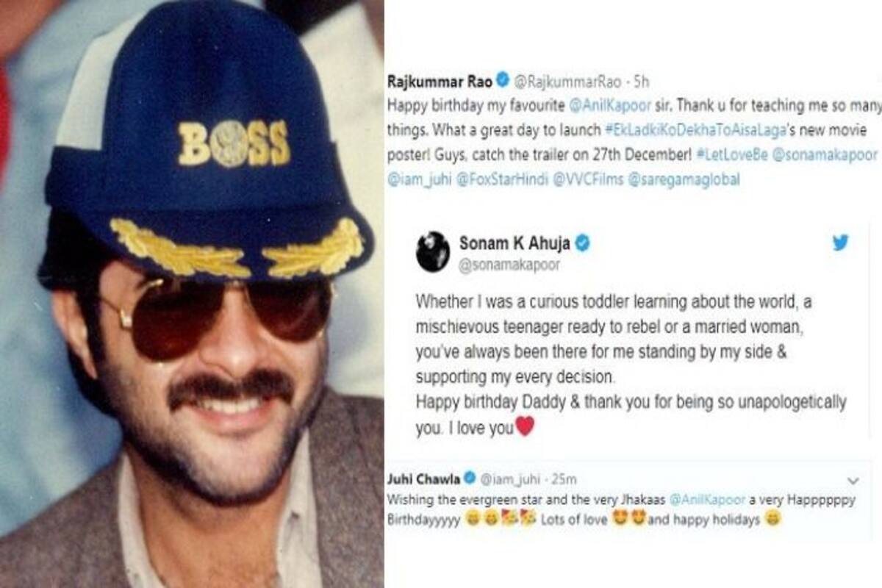
Task: Click the Juhi Chawla display name
Action: click(x=423, y=480)
